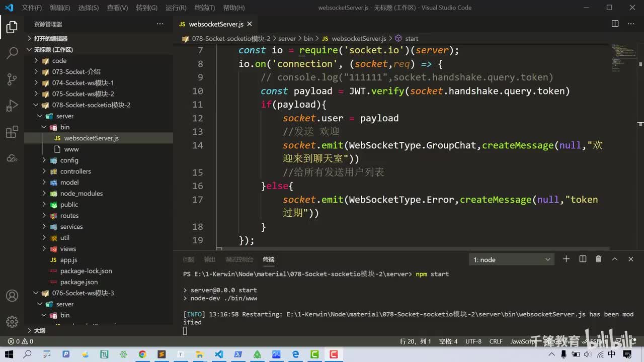This screenshot has height=362, width=644.
Task: Change line endings via CRLF in status bar
Action: pos(496,341)
